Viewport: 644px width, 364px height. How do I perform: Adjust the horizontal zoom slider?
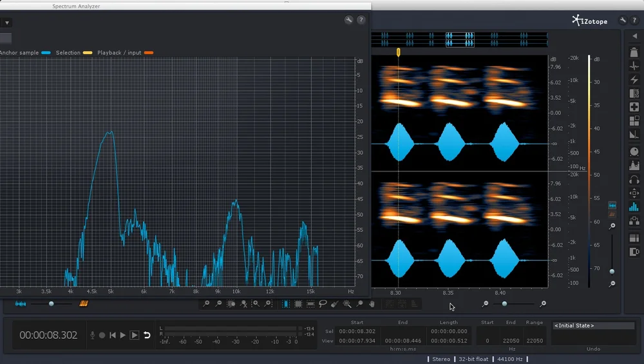pyautogui.click(x=504, y=303)
